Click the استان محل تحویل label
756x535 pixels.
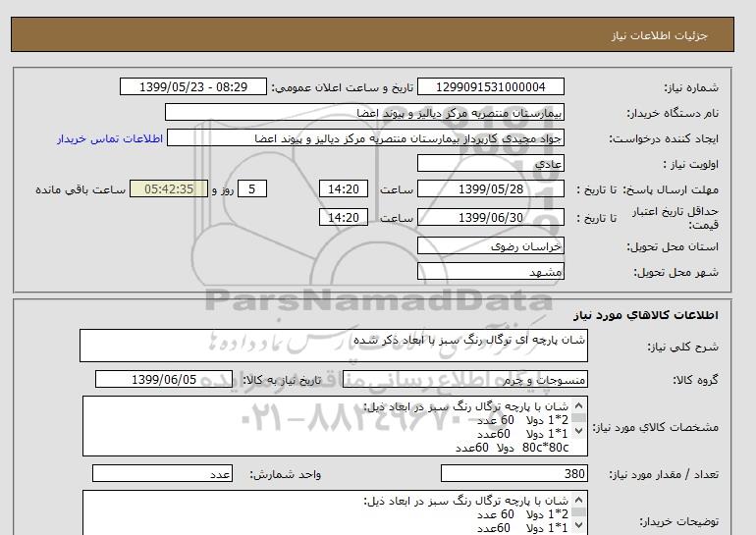(x=673, y=246)
